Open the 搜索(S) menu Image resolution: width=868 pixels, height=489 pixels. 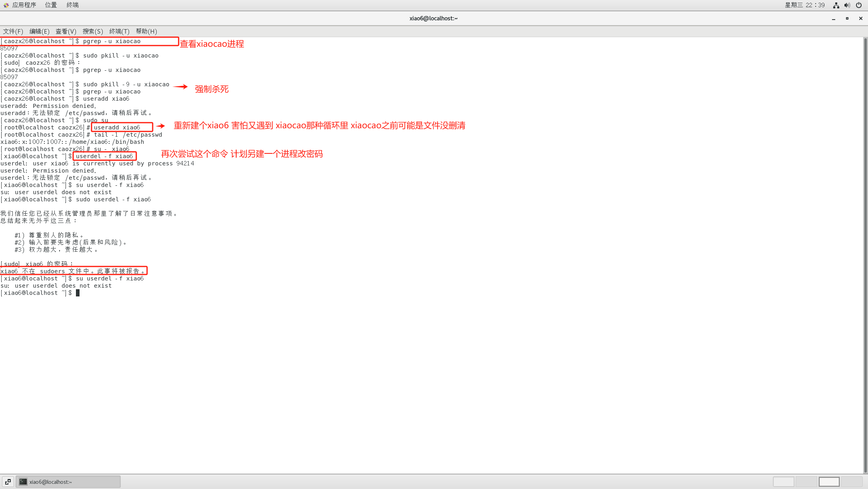[x=92, y=31]
